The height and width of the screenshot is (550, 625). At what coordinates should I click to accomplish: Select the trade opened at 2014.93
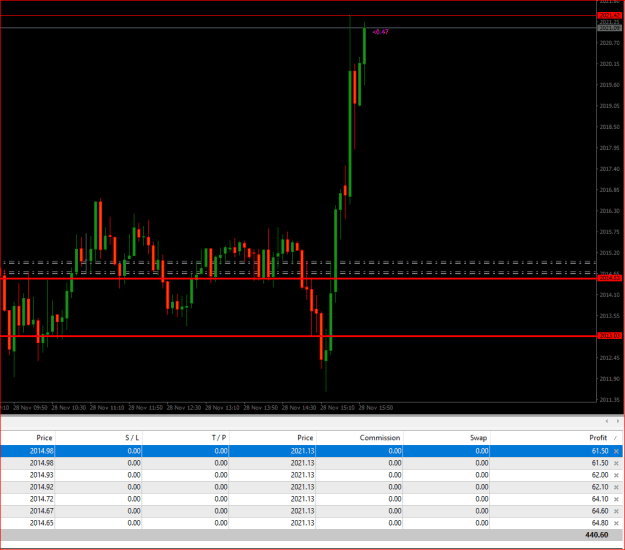[x=311, y=475]
